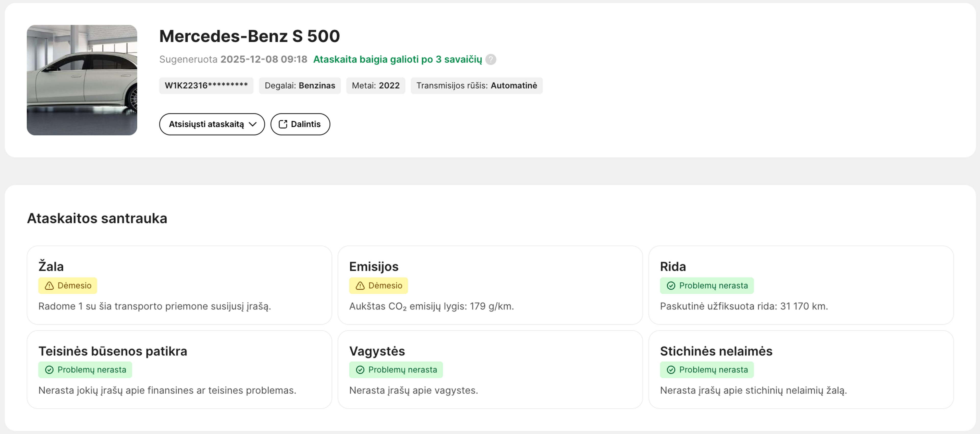980x434 pixels.
Task: Toggle the Dėmesio badge in the Emisijos card
Action: click(x=378, y=285)
